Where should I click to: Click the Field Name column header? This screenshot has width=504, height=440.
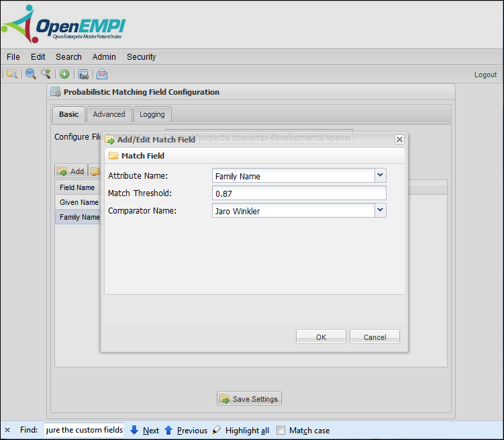click(x=77, y=187)
